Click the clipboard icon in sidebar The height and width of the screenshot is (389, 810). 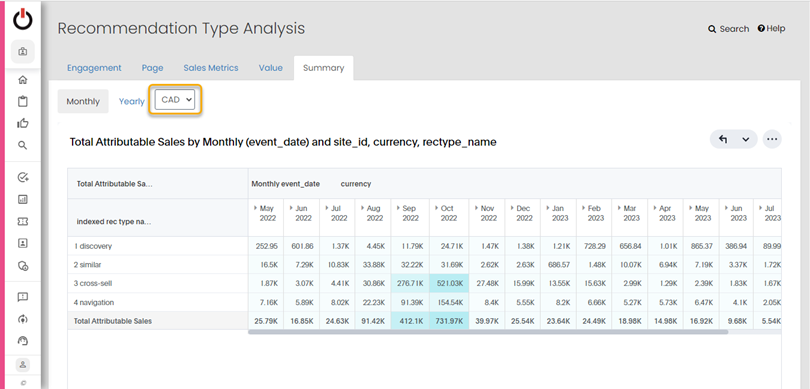tap(23, 101)
